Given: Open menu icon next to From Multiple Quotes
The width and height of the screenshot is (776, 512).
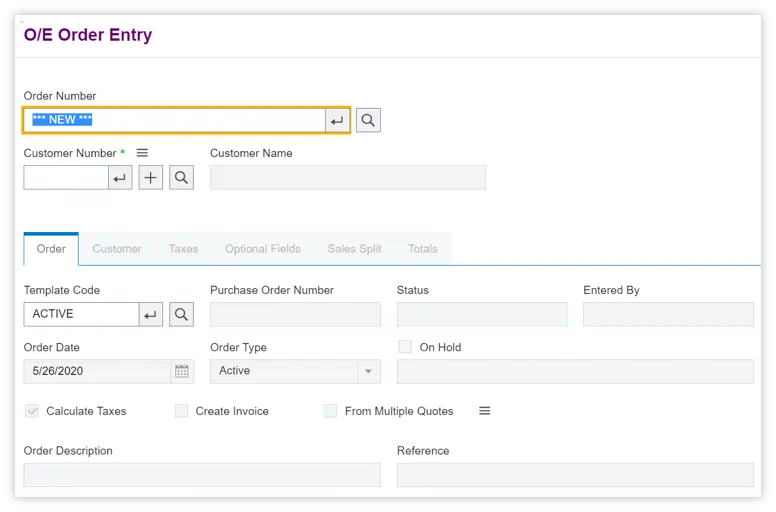Looking at the screenshot, I should pos(484,411).
